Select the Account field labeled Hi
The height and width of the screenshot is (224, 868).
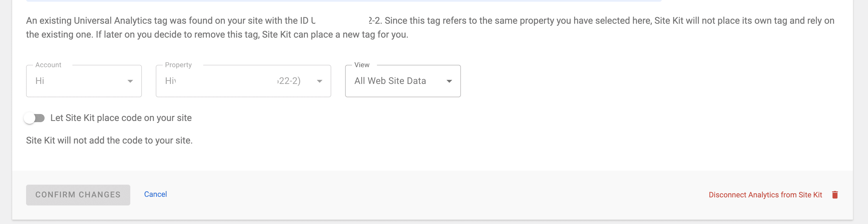pos(84,81)
